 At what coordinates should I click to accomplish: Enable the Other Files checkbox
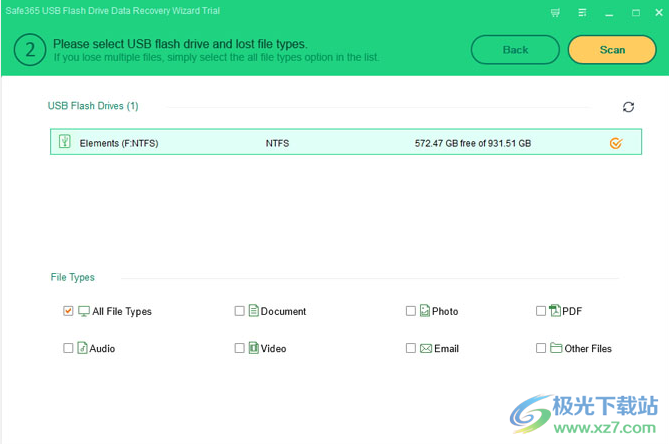[x=541, y=348]
